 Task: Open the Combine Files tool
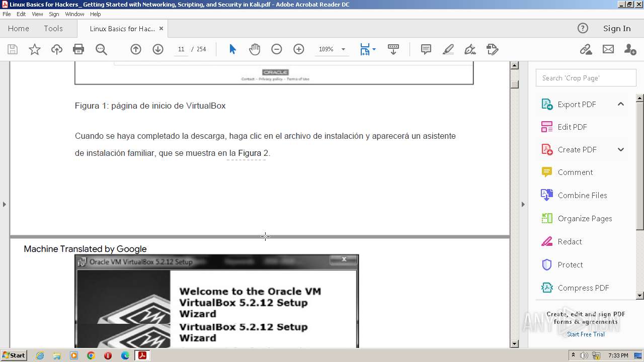582,195
